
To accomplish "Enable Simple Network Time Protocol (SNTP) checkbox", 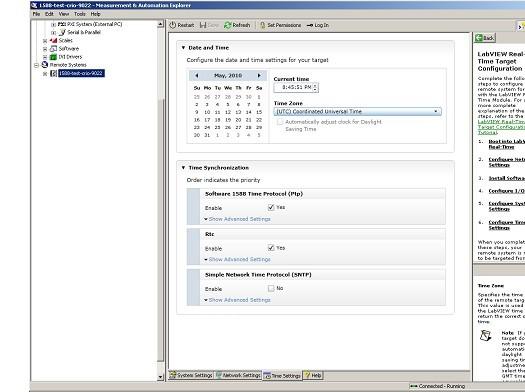I will pyautogui.click(x=271, y=288).
